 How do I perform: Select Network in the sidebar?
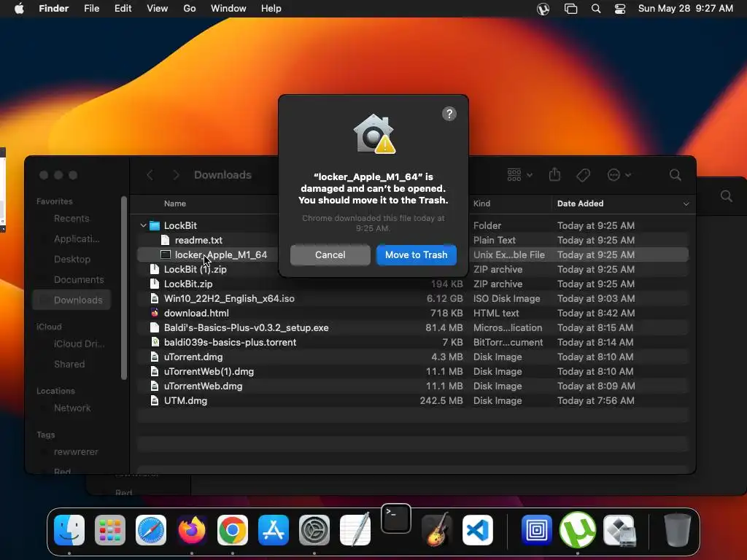click(72, 408)
